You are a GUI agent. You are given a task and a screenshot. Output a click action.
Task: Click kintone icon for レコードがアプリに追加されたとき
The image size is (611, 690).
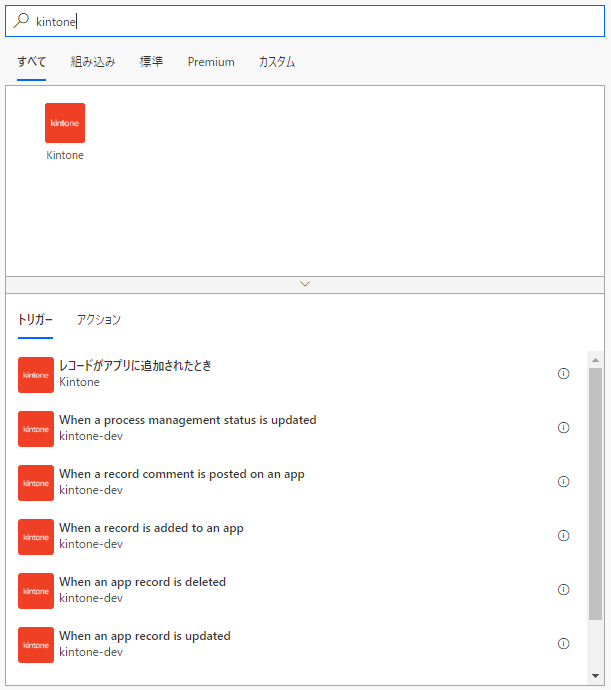36,375
